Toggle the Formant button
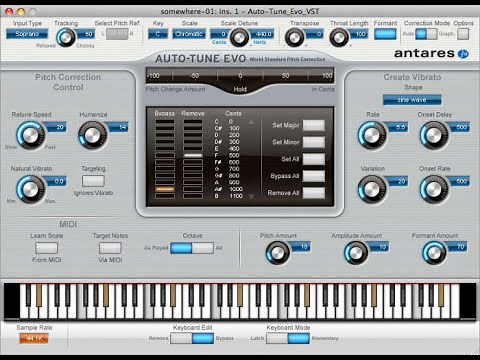Screen dimensions: 480x360 coord(385,34)
